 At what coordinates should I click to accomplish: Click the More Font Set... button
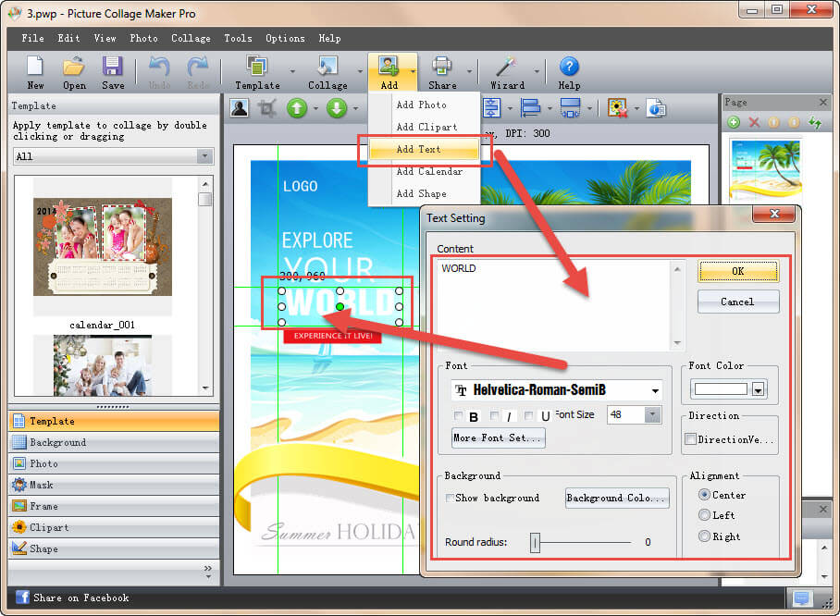click(499, 437)
